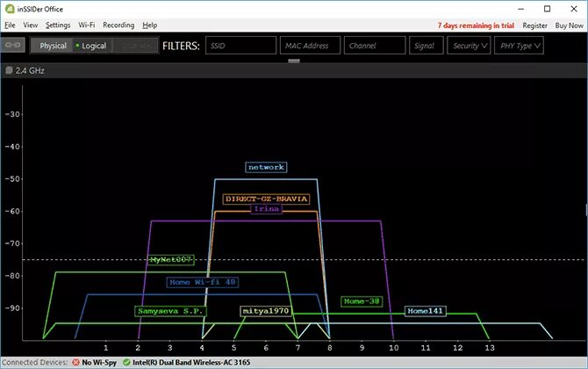Select the dimmed Channels view button

pos(136,46)
